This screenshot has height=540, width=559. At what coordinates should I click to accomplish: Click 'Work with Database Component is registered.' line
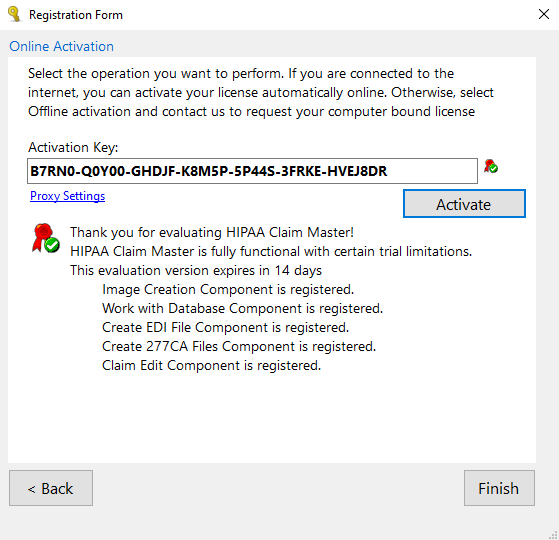(x=242, y=308)
